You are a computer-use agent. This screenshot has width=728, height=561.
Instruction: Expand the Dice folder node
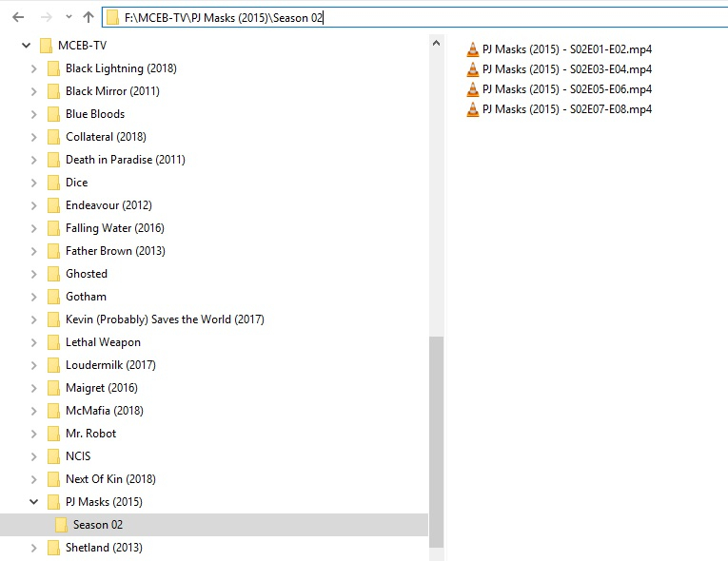(x=34, y=183)
